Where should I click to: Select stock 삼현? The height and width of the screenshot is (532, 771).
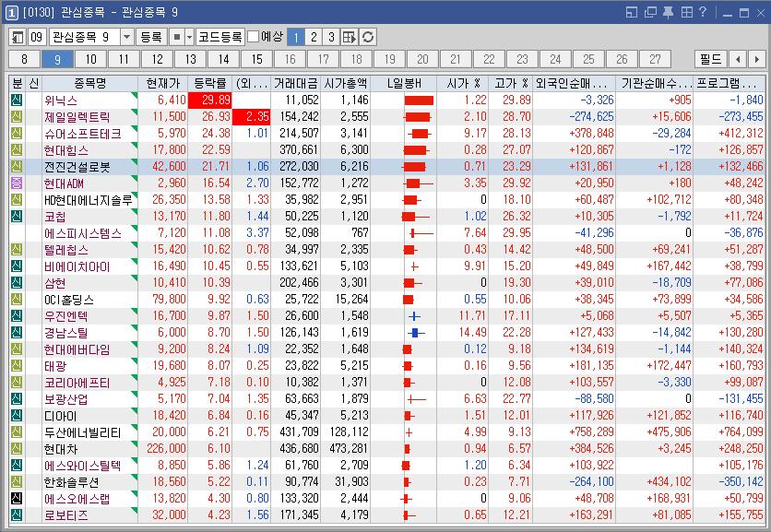click(54, 283)
